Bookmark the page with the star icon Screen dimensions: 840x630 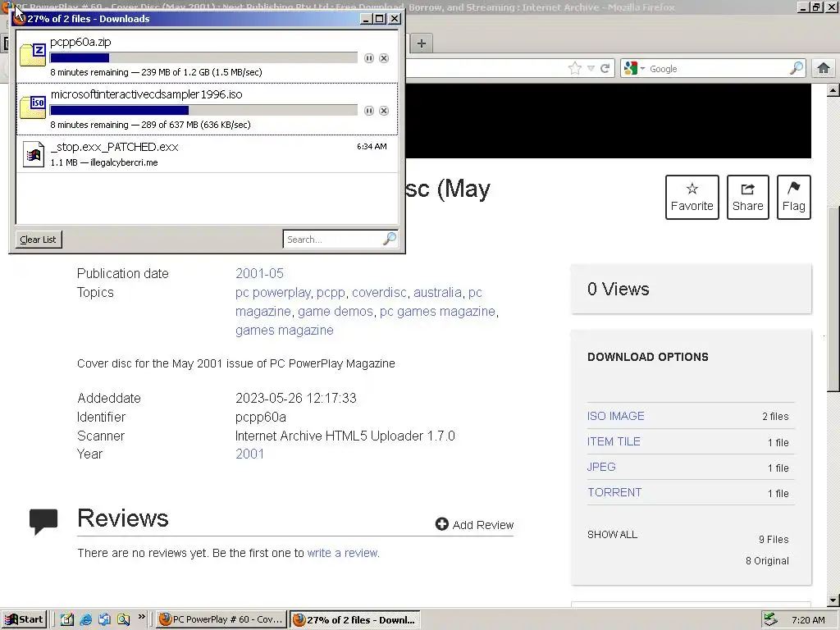575,69
